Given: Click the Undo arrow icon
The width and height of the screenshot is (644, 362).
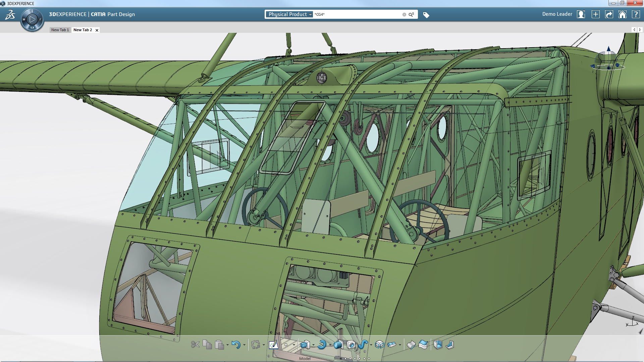Looking at the screenshot, I should coord(236,345).
